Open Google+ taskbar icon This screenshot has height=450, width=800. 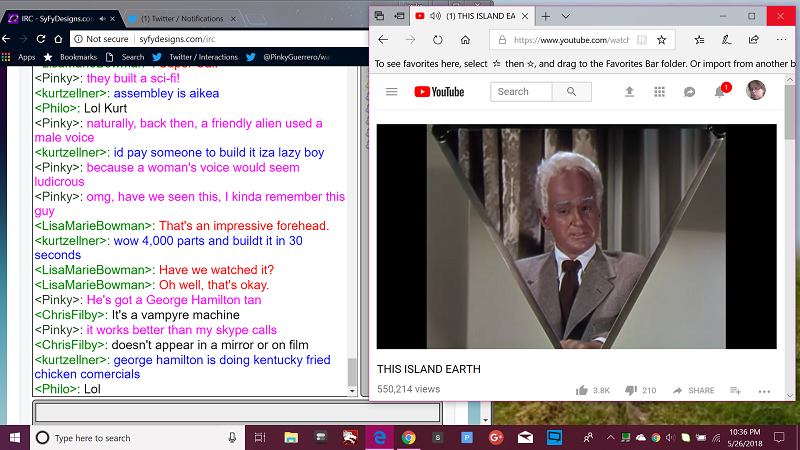click(496, 438)
